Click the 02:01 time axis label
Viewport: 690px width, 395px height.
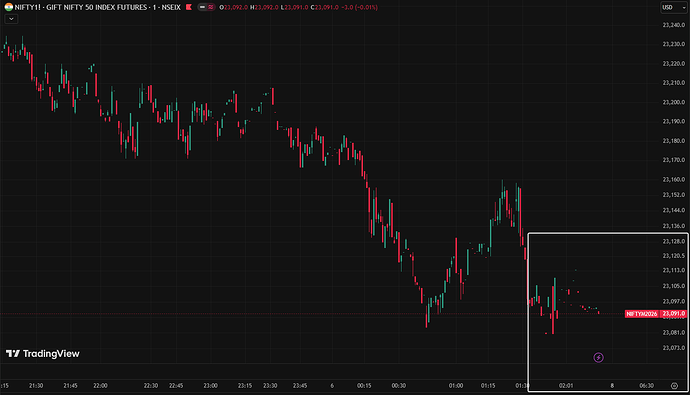566,386
